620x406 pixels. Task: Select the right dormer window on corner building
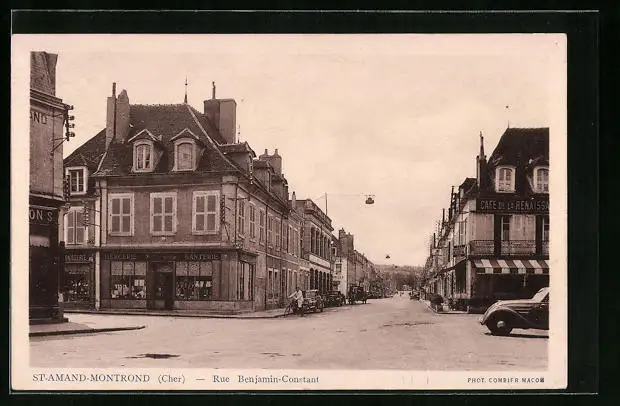point(185,155)
